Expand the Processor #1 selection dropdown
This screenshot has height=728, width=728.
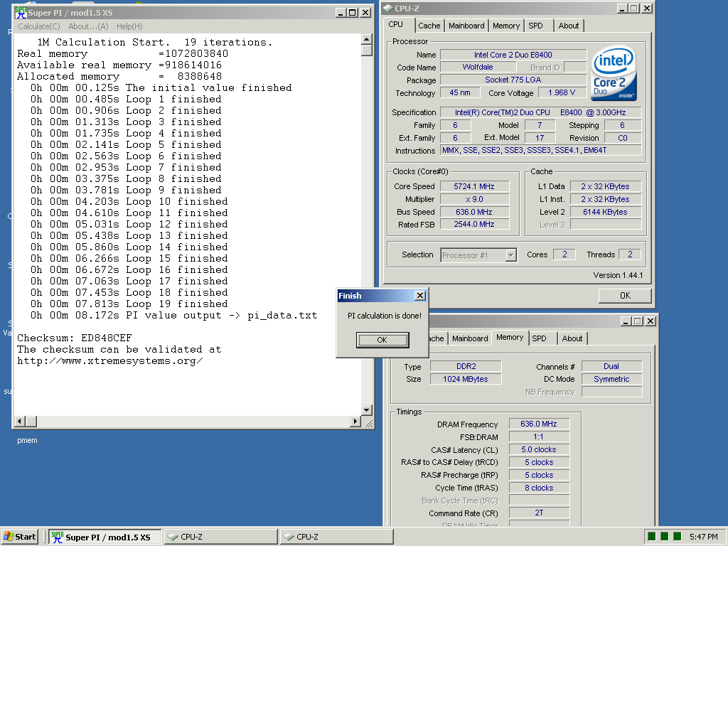pos(510,255)
